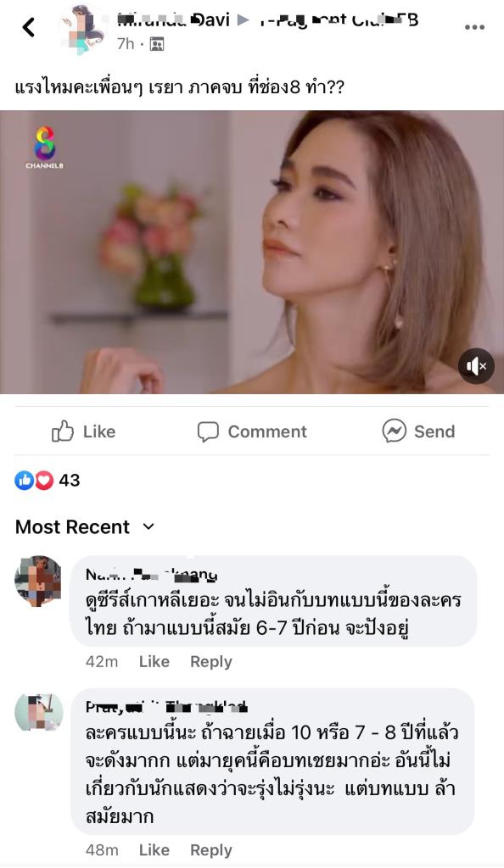Open the red heart reaction icon
Screen dimensions: 504x868
(x=44, y=481)
